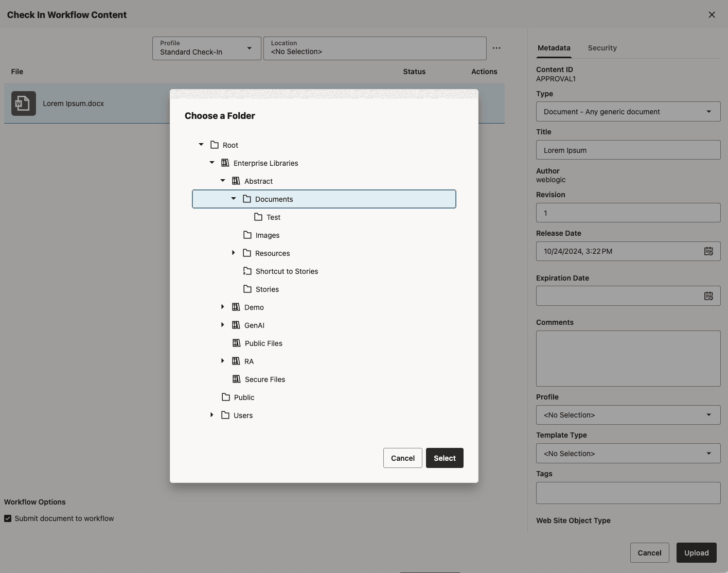Click the Demo row label

[254, 307]
